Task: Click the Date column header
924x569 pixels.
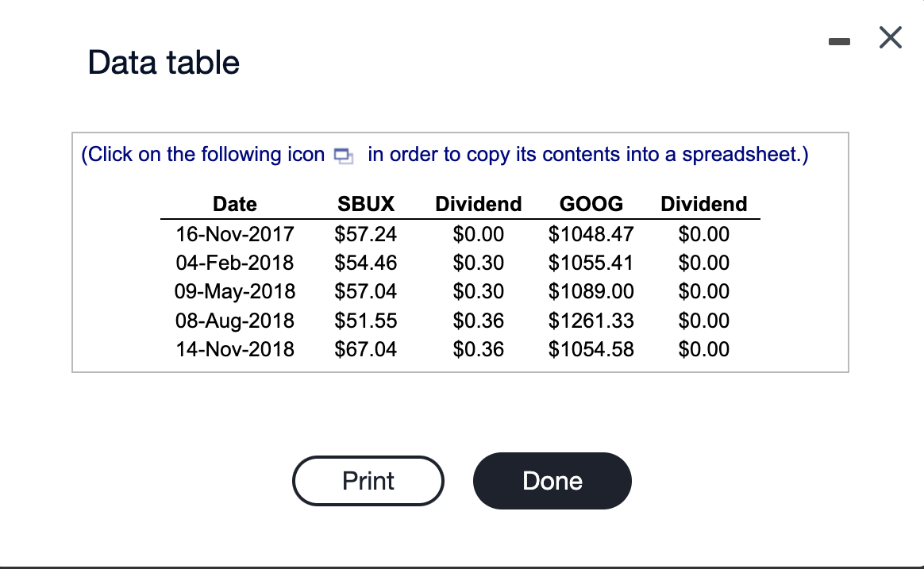Action: tap(234, 204)
